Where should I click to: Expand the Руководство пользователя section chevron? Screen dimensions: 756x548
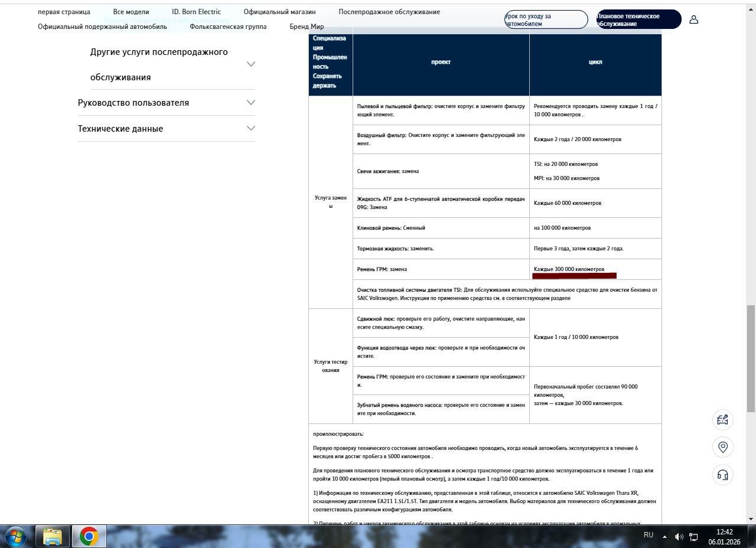click(251, 102)
